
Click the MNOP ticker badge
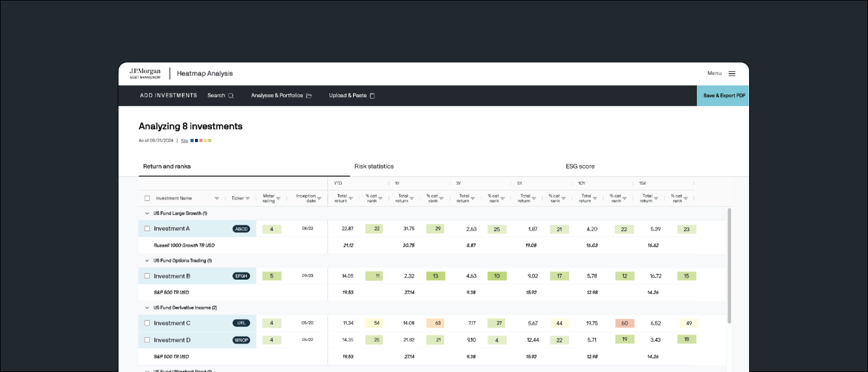click(241, 340)
